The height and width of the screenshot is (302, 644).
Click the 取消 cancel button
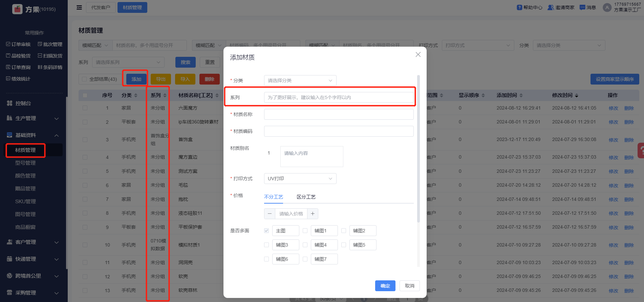pos(409,286)
